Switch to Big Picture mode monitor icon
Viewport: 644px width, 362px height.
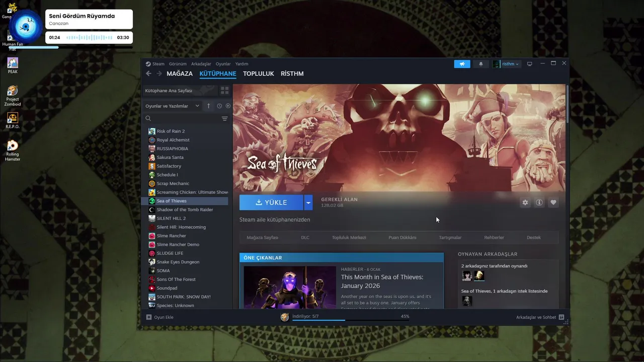(x=529, y=64)
